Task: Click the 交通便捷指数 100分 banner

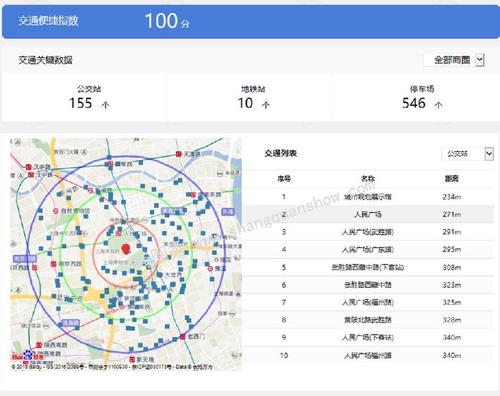Action: pyautogui.click(x=251, y=21)
